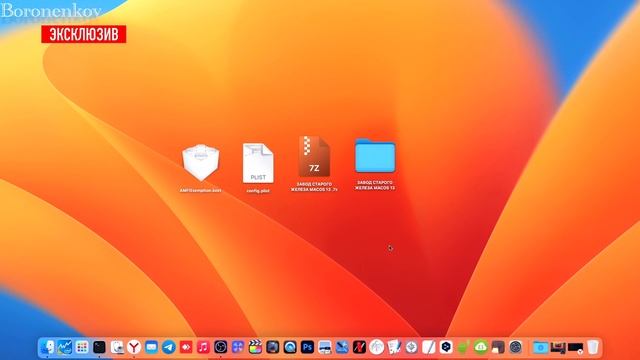The image size is (640, 360).
Task: Open the Stocks app in the Dock
Action: click(x=64, y=347)
